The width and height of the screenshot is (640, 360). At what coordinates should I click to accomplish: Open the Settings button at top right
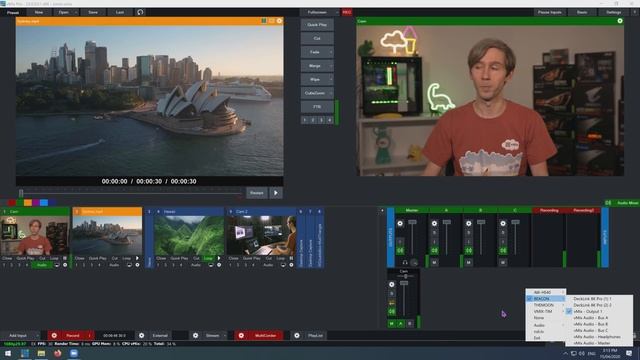click(x=613, y=12)
